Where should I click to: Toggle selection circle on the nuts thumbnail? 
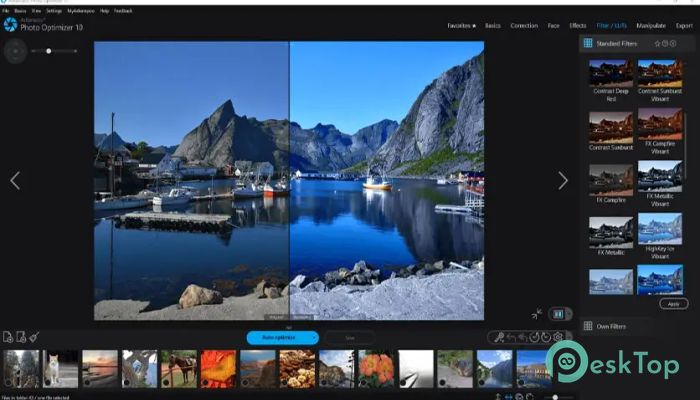point(284,383)
